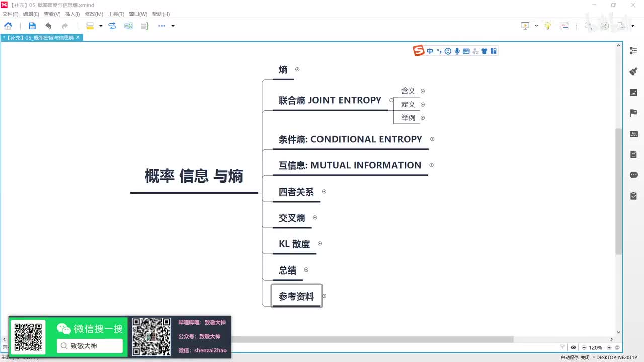Expand the 熵 topic node
The height and width of the screenshot is (362, 644).
[297, 69]
